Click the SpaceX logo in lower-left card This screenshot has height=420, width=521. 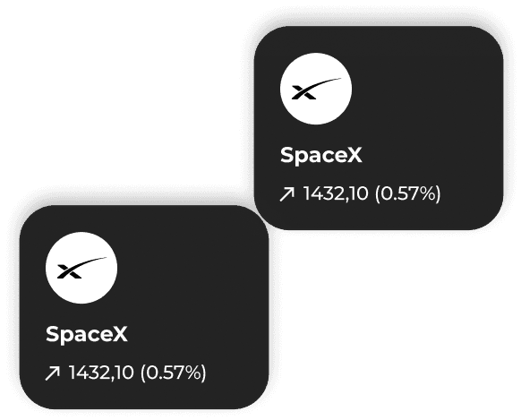coord(81,268)
